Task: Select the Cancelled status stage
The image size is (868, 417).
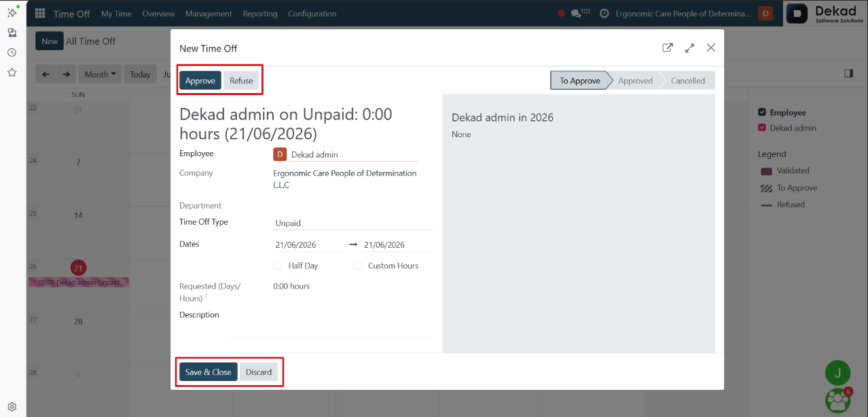Action: 688,80
